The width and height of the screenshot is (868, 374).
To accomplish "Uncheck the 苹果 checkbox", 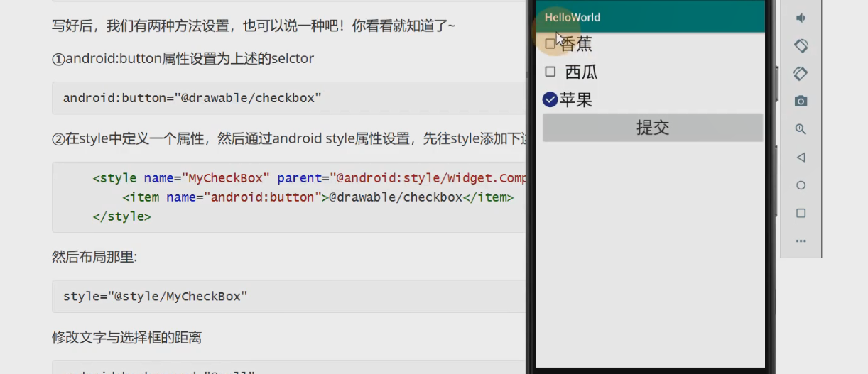I will [x=550, y=100].
